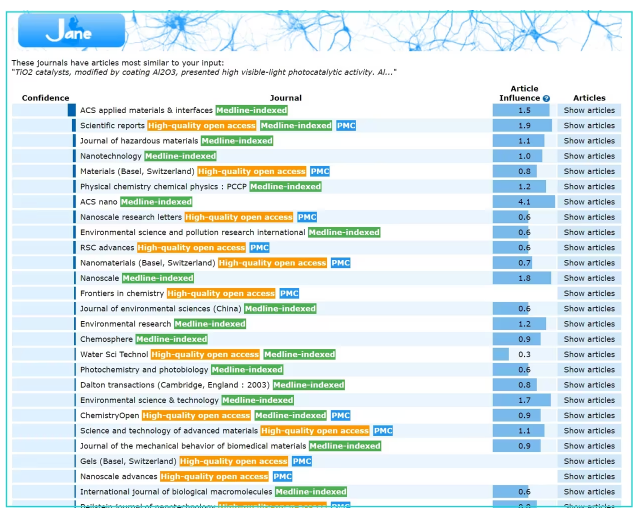
Task: Show articles for RSC advances
Action: pos(589,247)
